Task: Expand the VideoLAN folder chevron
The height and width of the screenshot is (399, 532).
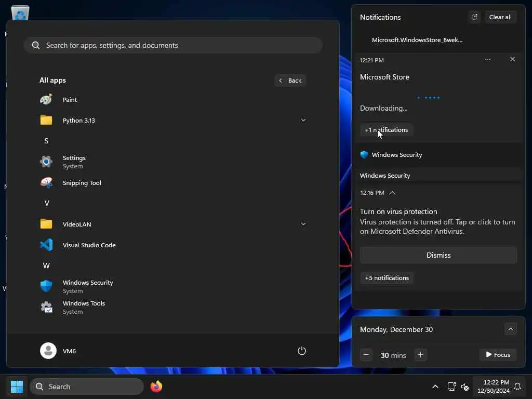Action: click(303, 224)
